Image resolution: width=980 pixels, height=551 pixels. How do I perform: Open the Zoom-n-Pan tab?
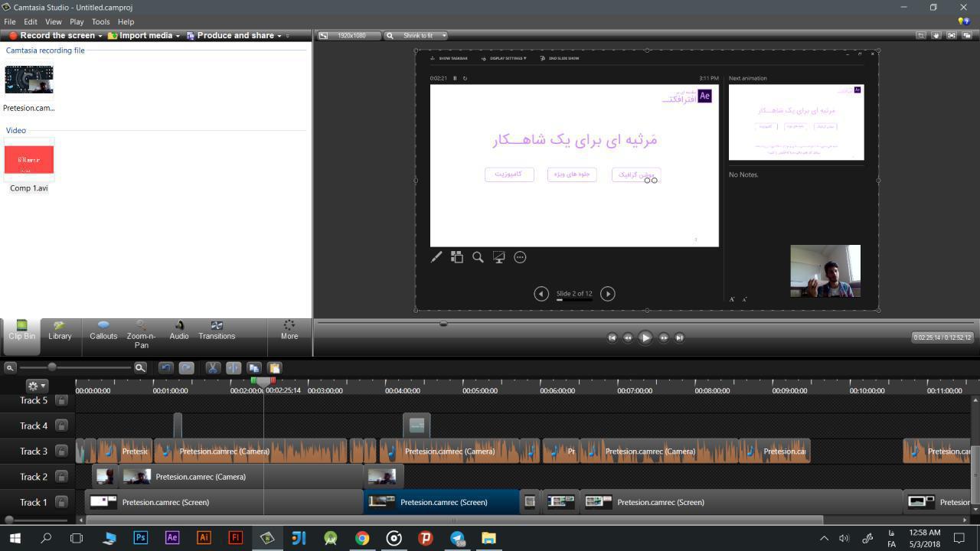tap(141, 335)
